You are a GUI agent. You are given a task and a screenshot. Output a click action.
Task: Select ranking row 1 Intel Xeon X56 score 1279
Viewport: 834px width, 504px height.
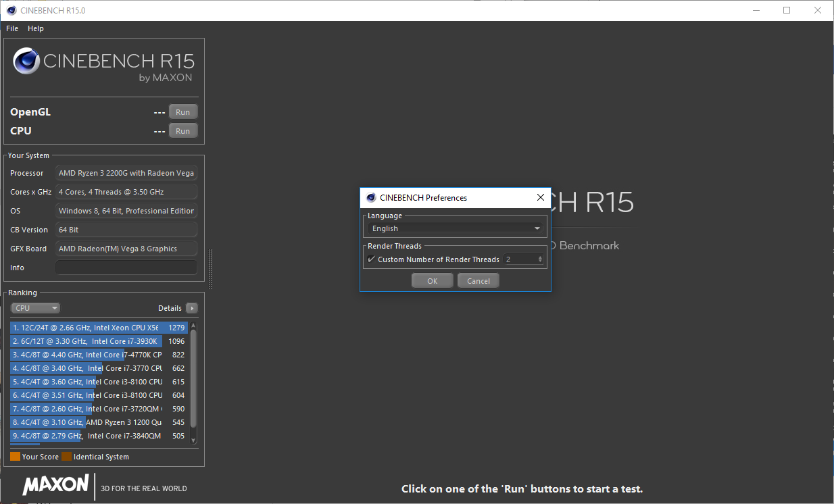(x=99, y=328)
